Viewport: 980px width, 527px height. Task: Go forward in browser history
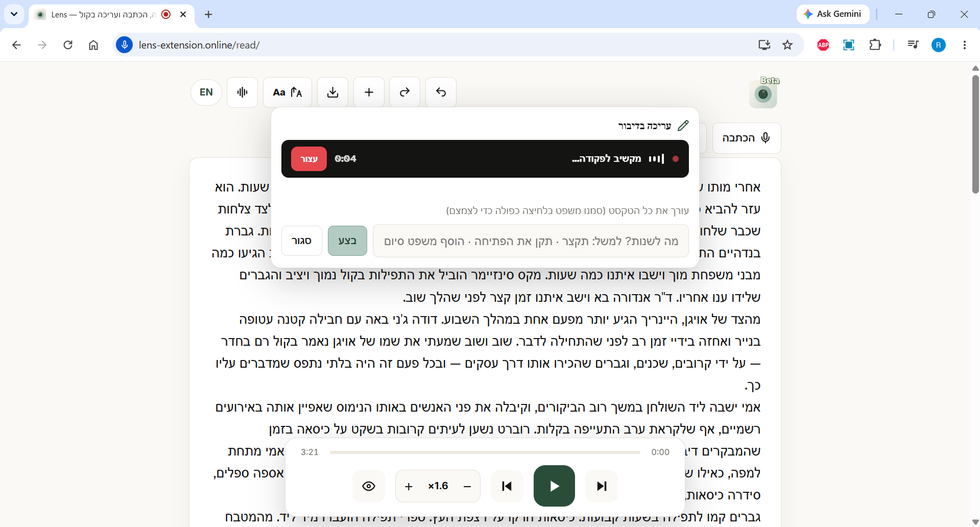click(42, 45)
